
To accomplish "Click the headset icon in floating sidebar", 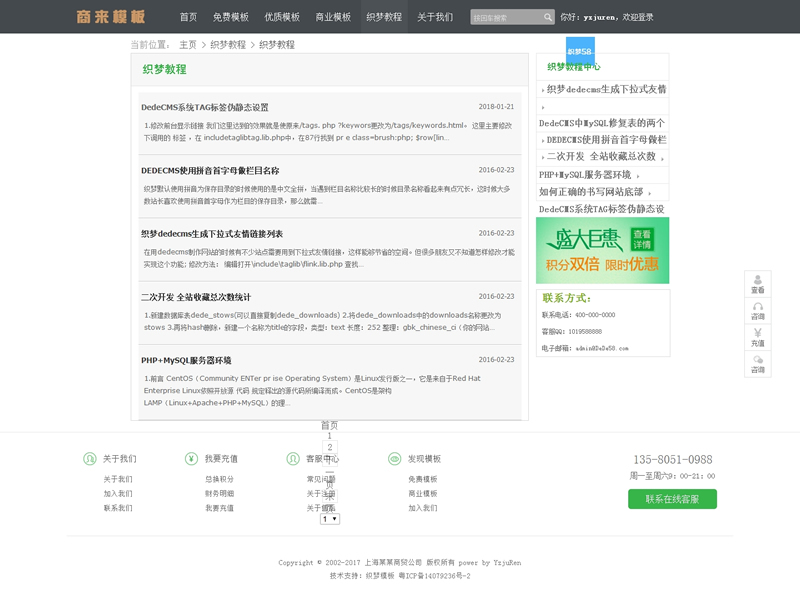I will (x=758, y=307).
